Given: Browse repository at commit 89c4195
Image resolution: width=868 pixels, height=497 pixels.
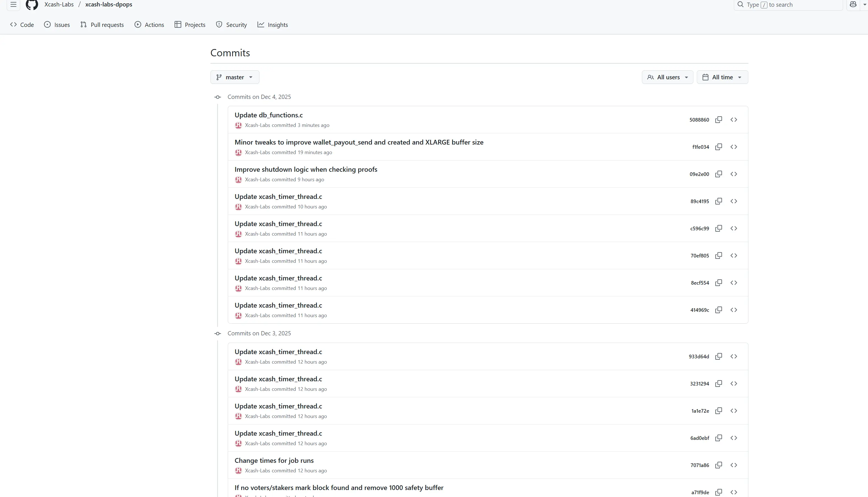Looking at the screenshot, I should [734, 201].
